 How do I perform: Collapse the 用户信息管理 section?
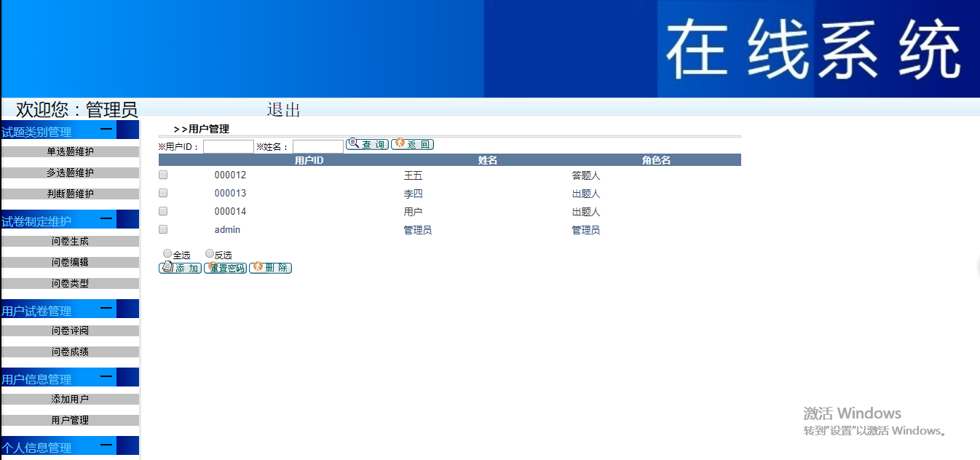106,377
